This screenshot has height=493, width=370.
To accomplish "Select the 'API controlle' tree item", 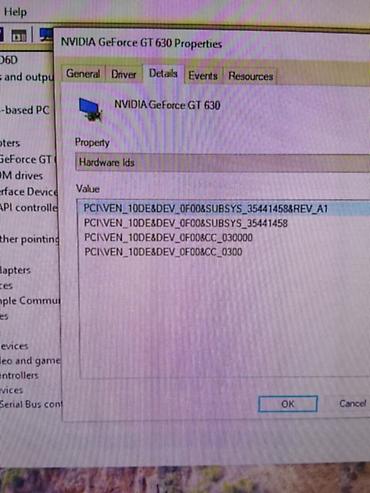I will (x=29, y=208).
